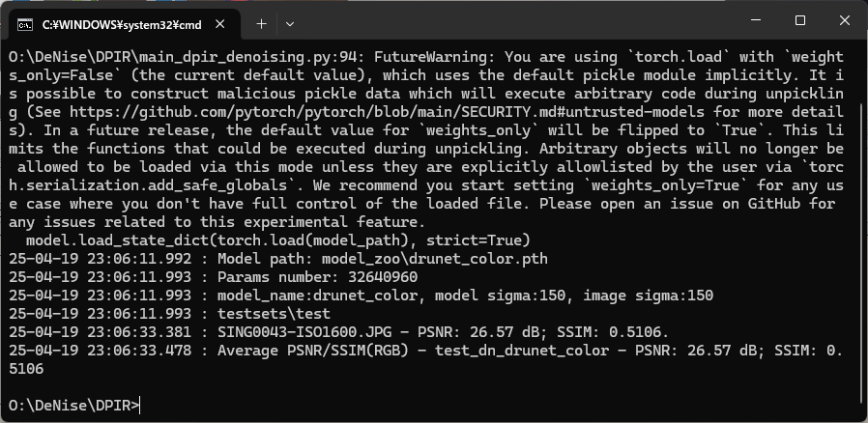
Task: Minimize the terminal window
Action: [x=756, y=20]
